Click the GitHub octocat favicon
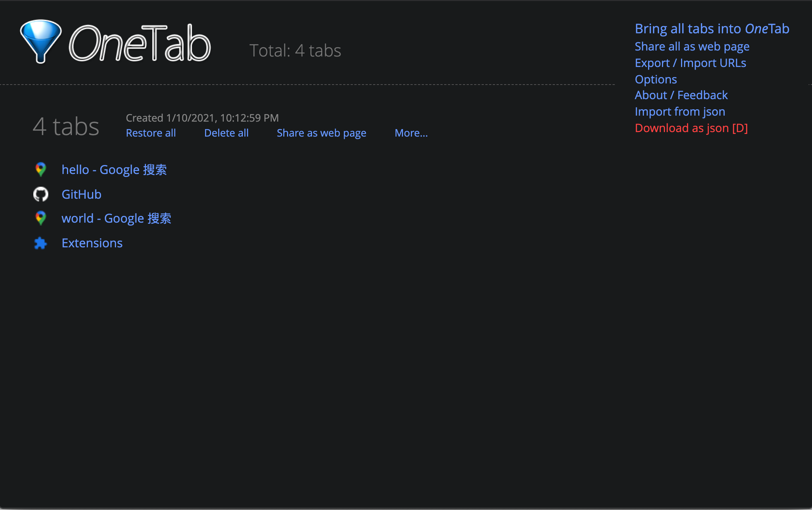 40,194
